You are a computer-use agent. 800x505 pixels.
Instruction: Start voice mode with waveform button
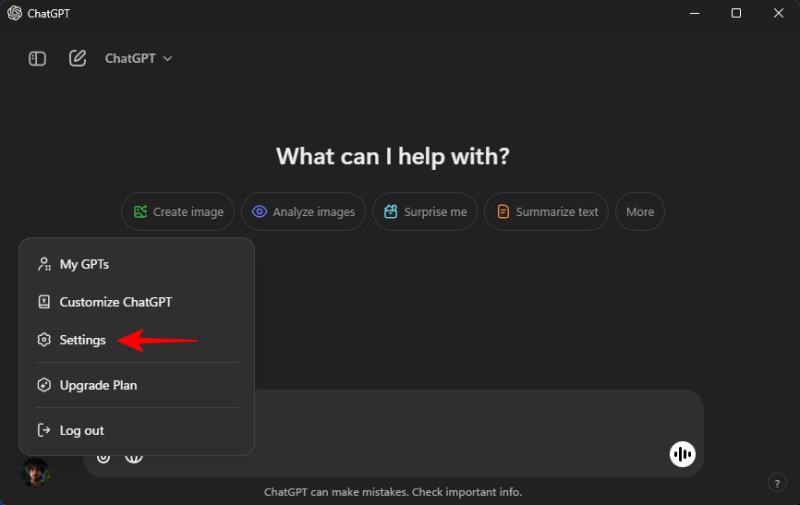pyautogui.click(x=682, y=454)
